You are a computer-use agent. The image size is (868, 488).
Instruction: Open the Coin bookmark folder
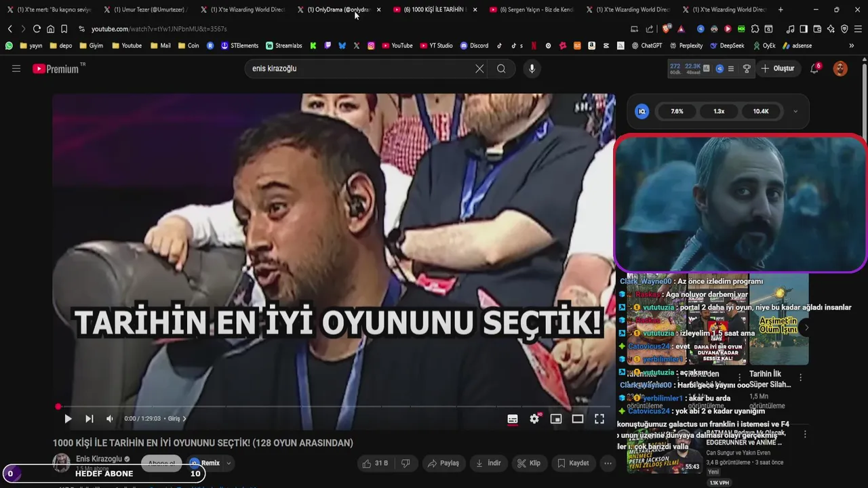point(188,45)
